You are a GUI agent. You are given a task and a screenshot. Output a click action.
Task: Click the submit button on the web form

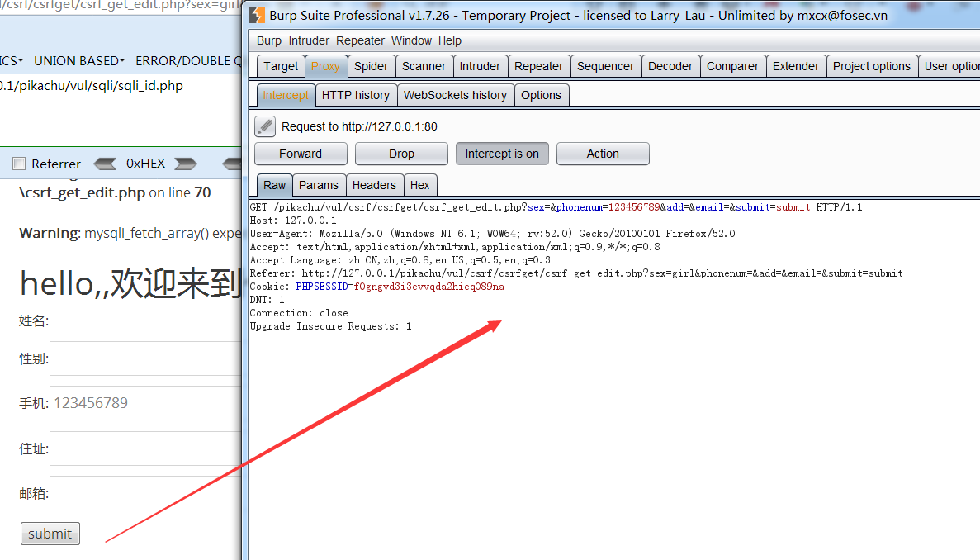pyautogui.click(x=50, y=534)
